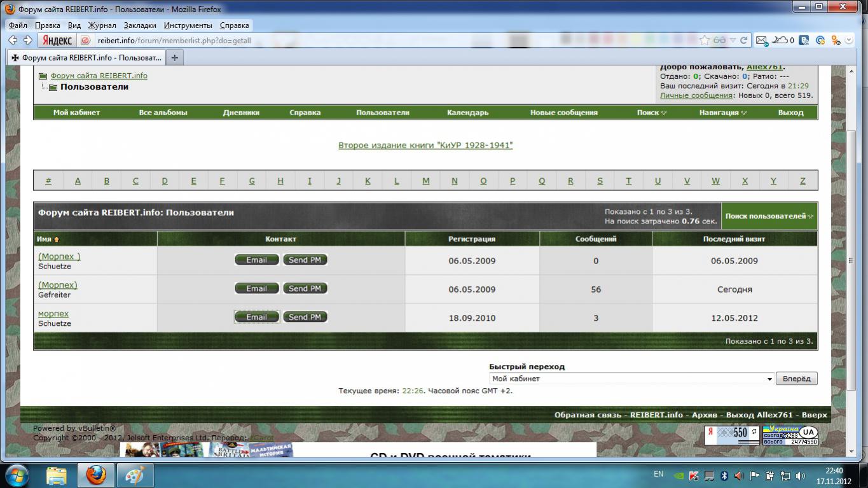Open the Инструменты menu

188,25
